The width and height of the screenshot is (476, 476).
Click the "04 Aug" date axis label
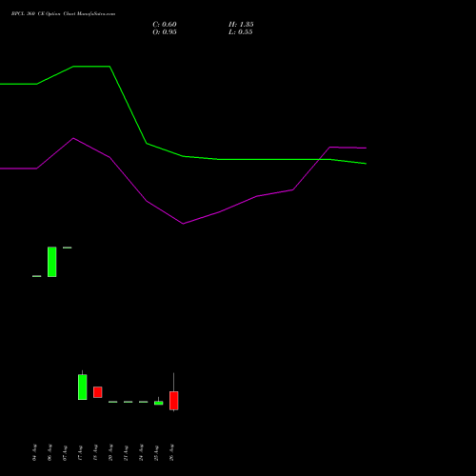[x=34, y=452]
